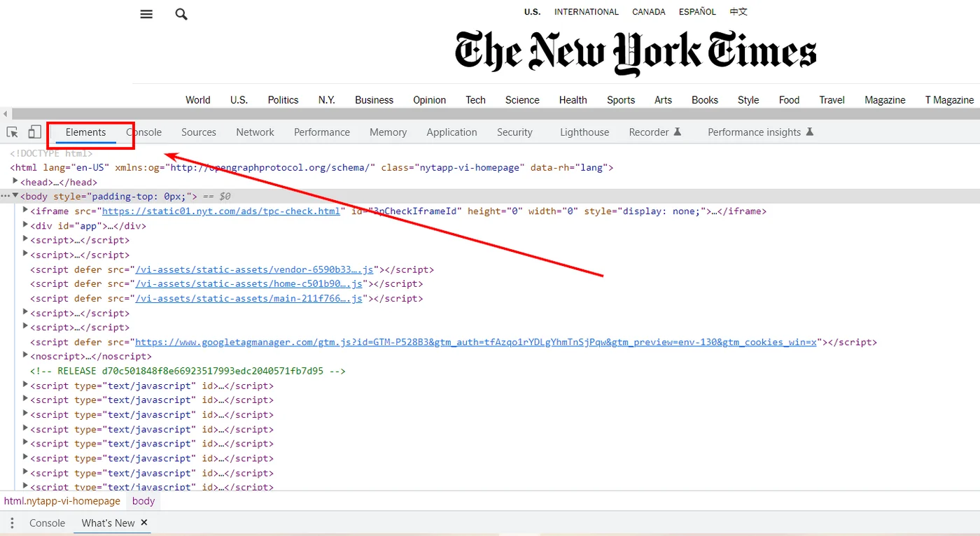Go to the Arts section
Viewport: 980px width, 536px height.
(x=664, y=100)
